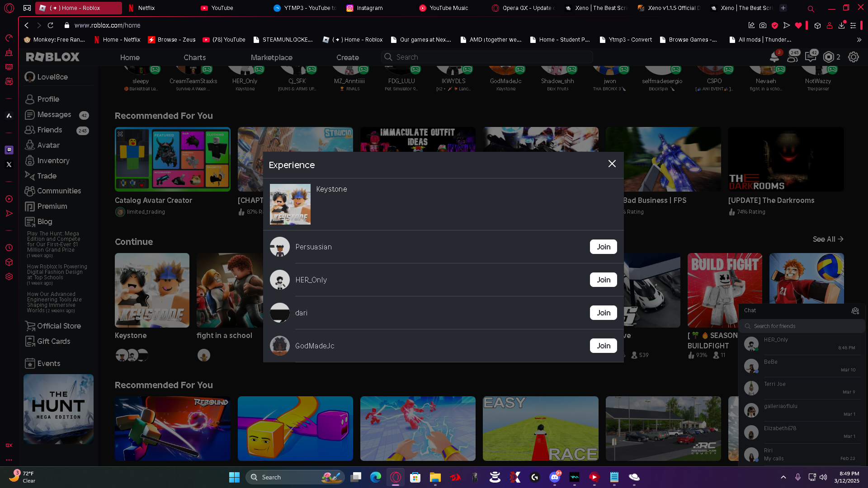Click the Roblox logo
The width and height of the screenshot is (868, 488).
[53, 57]
